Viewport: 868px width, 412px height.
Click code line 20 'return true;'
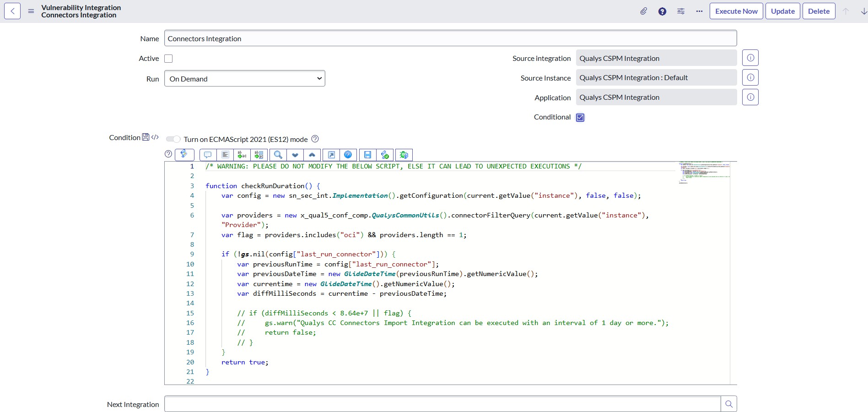(245, 362)
